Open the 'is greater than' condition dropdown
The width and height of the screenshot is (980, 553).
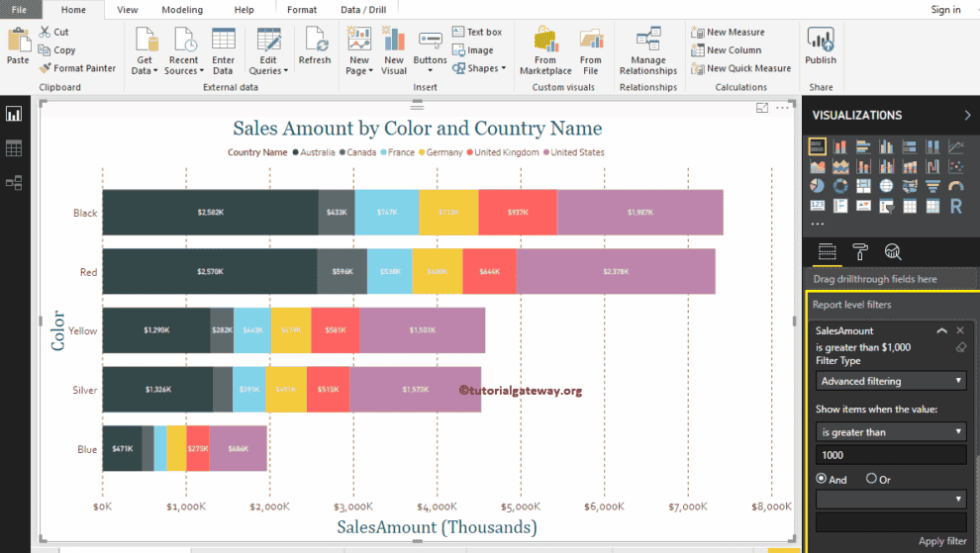click(891, 431)
